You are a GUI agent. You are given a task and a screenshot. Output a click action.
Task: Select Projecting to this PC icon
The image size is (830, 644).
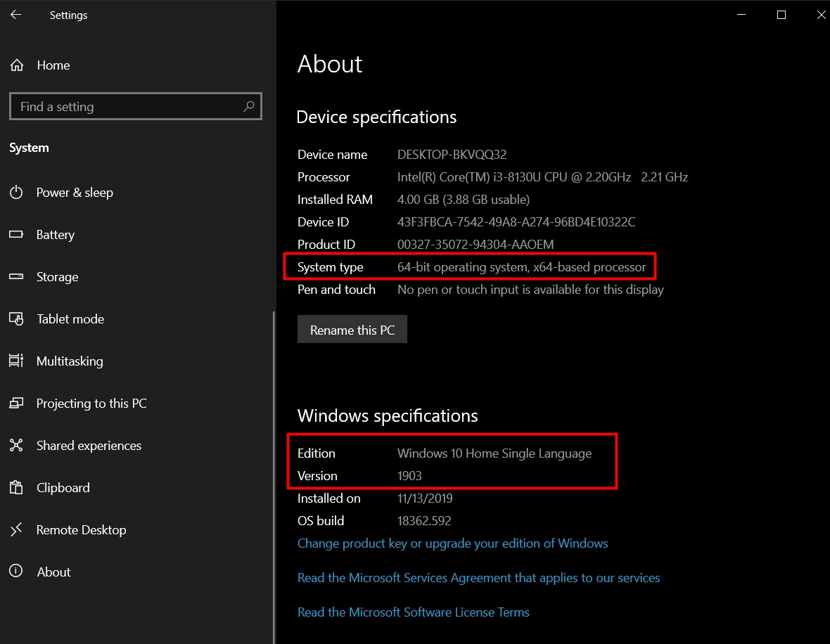[x=16, y=404]
